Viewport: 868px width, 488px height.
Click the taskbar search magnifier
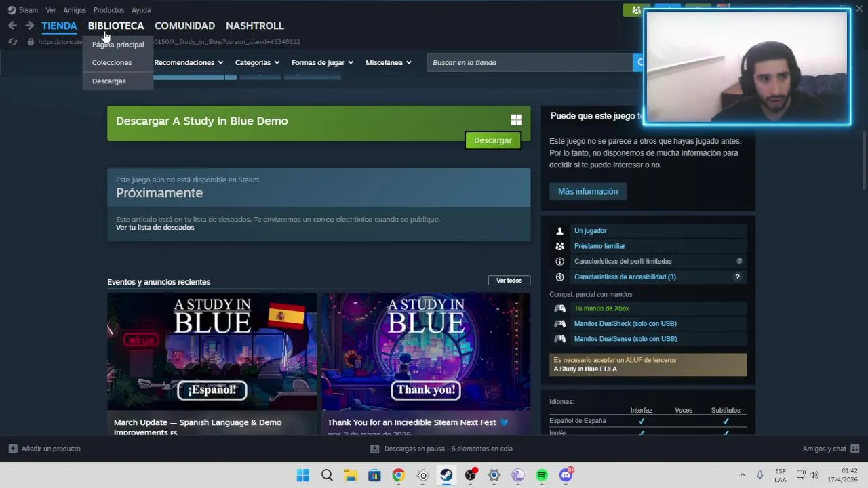327,475
